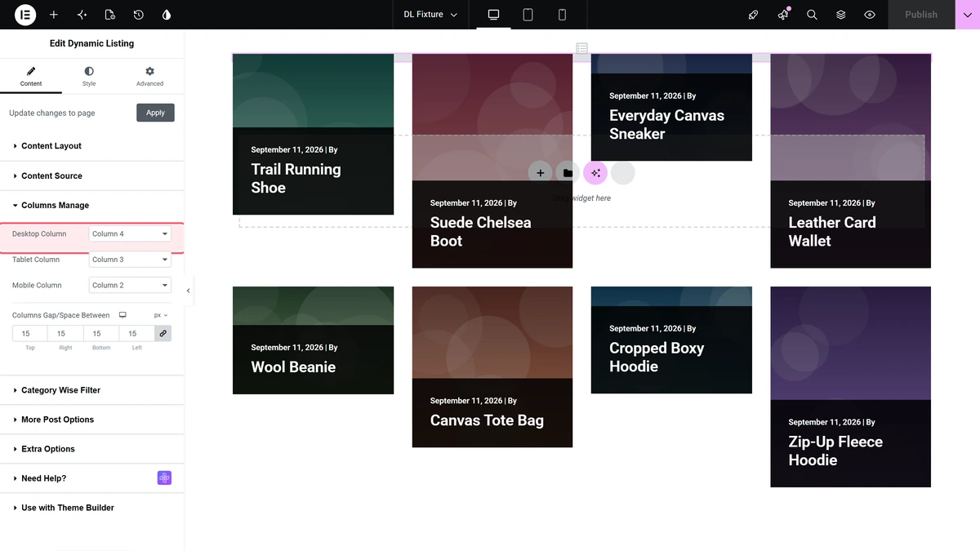The image size is (980, 551).
Task: Click the pink AI sparkle button on canvas
Action: click(595, 173)
